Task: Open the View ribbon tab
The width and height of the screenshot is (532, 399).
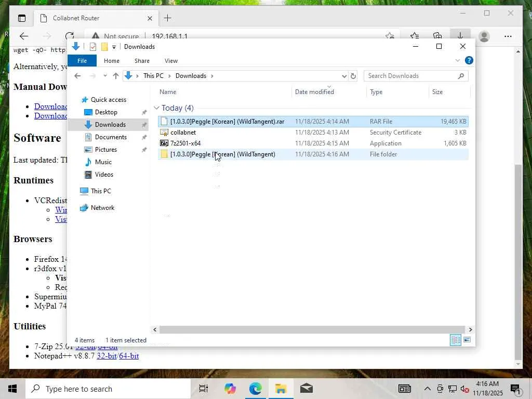Action: [171, 61]
